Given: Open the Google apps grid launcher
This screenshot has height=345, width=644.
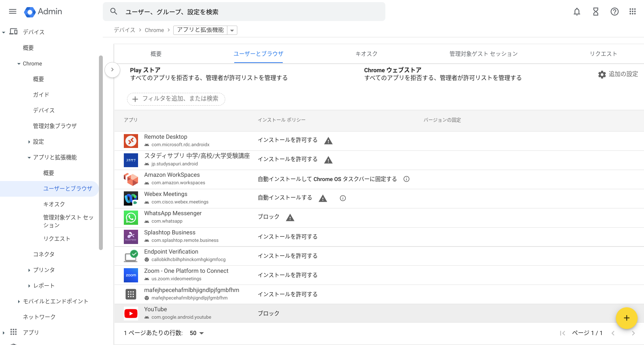Looking at the screenshot, I should coord(632,12).
